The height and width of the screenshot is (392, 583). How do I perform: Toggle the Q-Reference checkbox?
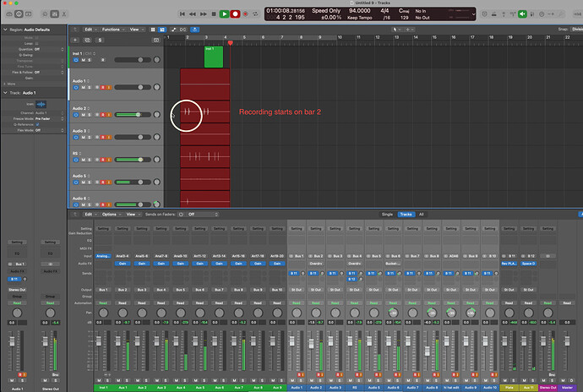coord(37,124)
